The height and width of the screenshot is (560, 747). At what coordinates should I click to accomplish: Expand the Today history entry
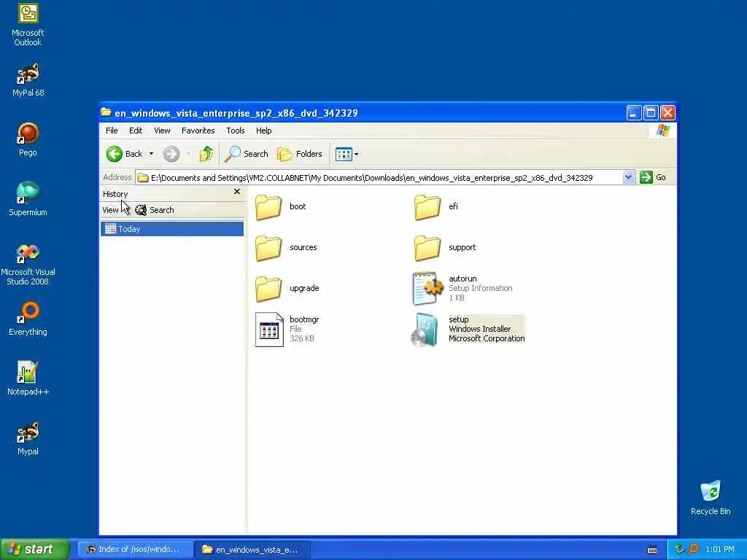click(x=172, y=229)
